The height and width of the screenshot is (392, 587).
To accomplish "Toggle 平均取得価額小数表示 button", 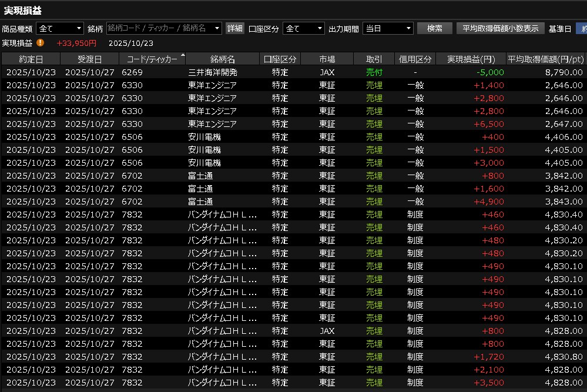I will tap(500, 28).
